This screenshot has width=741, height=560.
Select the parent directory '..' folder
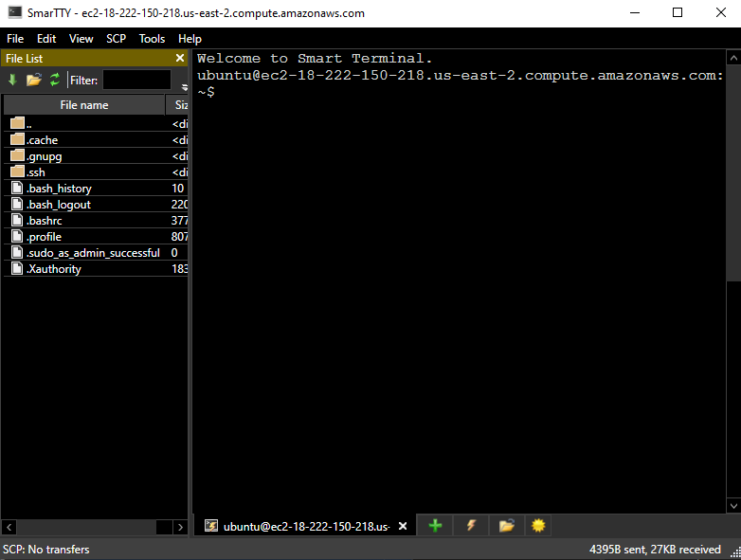tap(96, 124)
